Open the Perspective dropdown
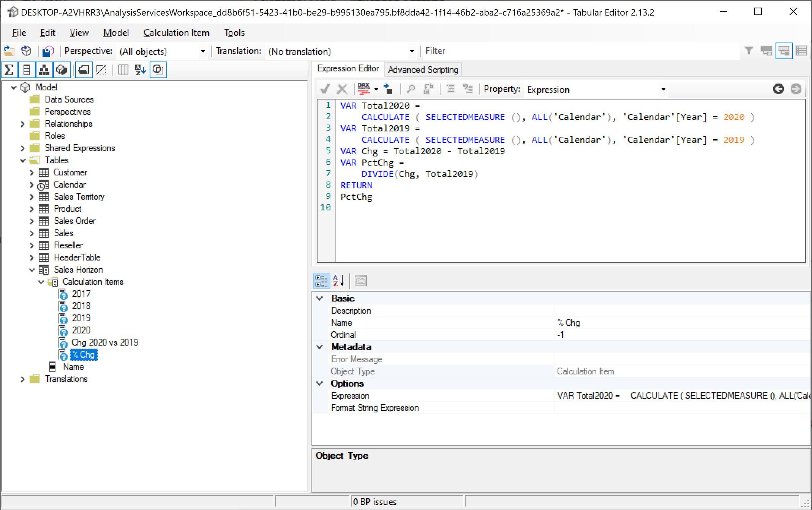The image size is (812, 510). [203, 51]
